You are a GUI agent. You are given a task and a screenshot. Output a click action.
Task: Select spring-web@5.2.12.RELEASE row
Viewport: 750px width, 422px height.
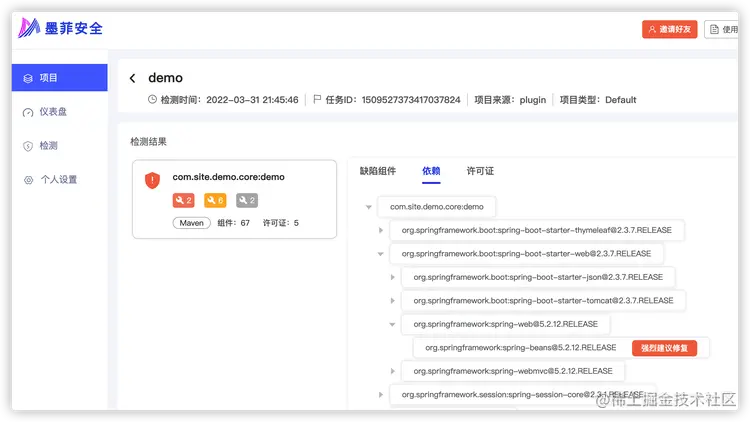click(x=506, y=324)
